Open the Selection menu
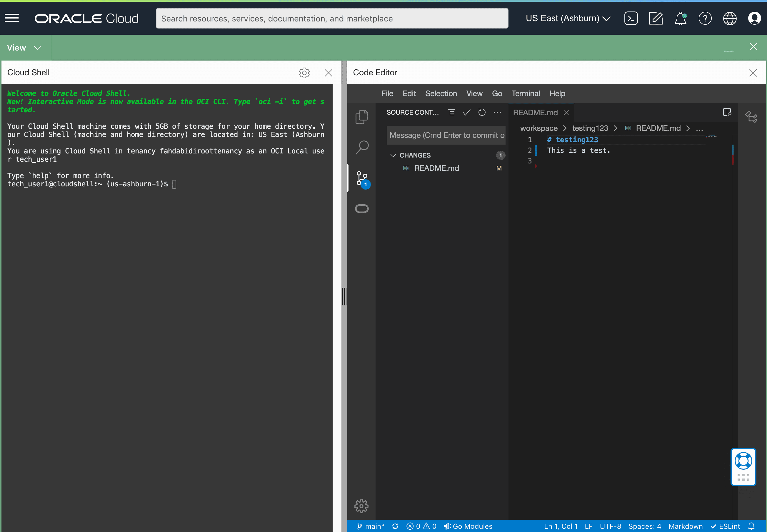767x532 pixels. [x=441, y=94]
